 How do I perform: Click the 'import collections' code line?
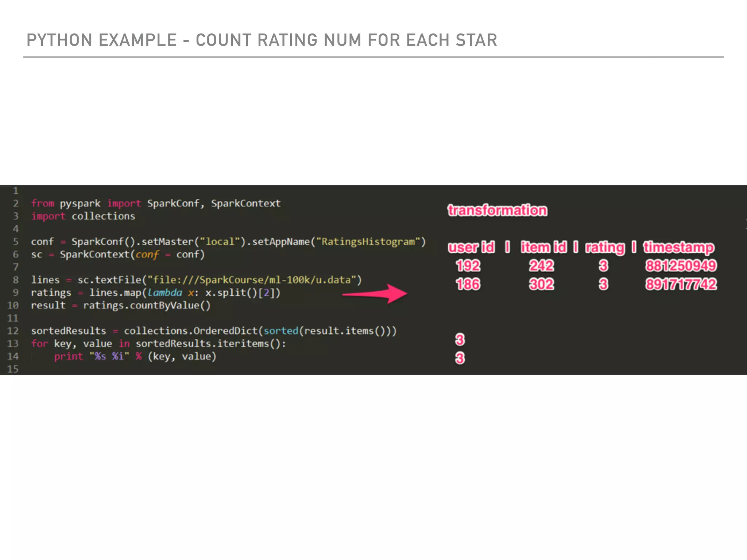[x=83, y=216]
